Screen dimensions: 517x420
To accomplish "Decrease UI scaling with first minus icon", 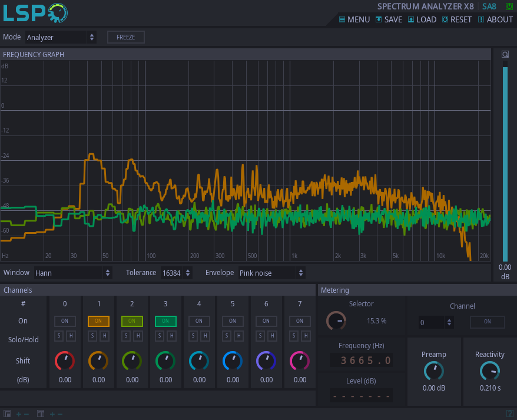I will pyautogui.click(x=26, y=414).
